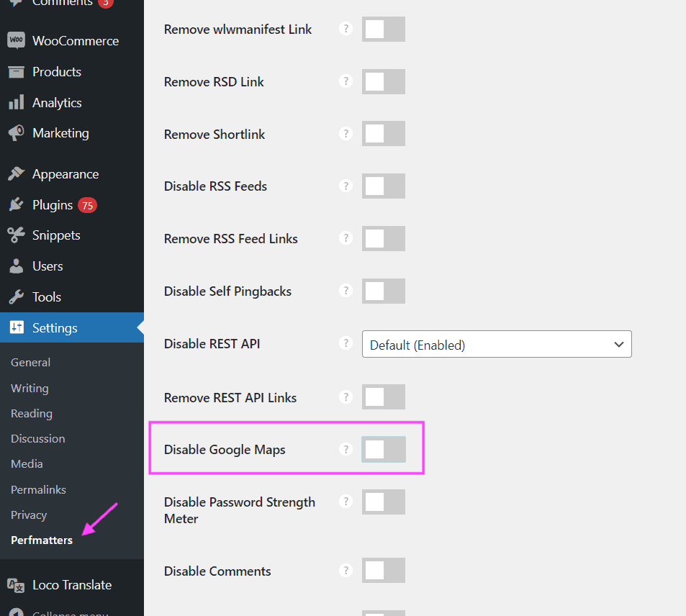Click the Users sidebar icon
The height and width of the screenshot is (616, 686).
(16, 266)
